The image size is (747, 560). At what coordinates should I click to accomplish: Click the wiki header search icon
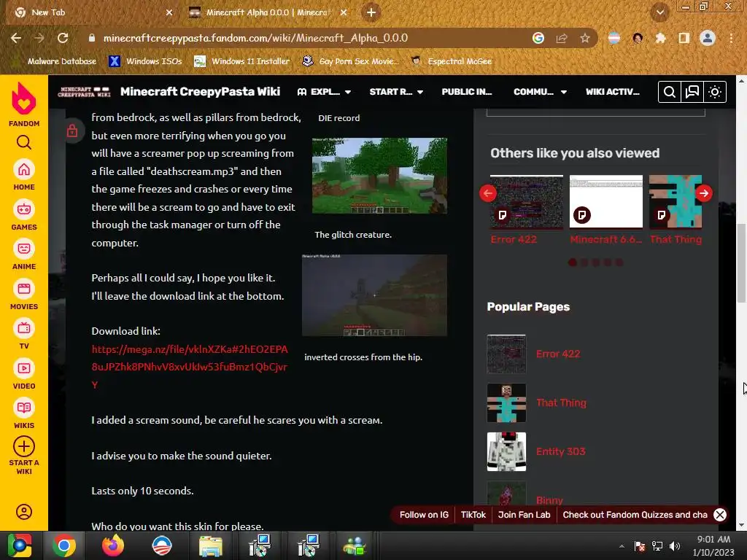coord(670,92)
